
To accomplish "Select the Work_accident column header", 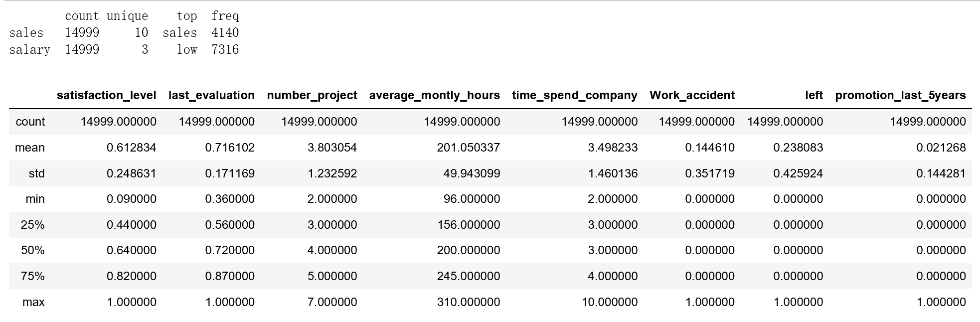I will 692,95.
